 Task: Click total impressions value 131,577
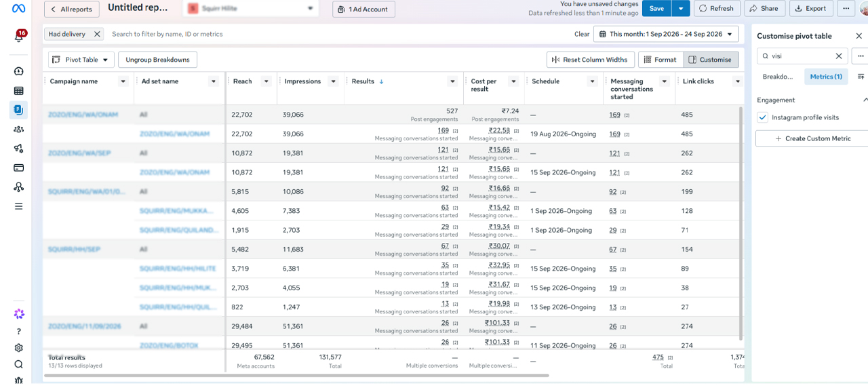point(330,357)
